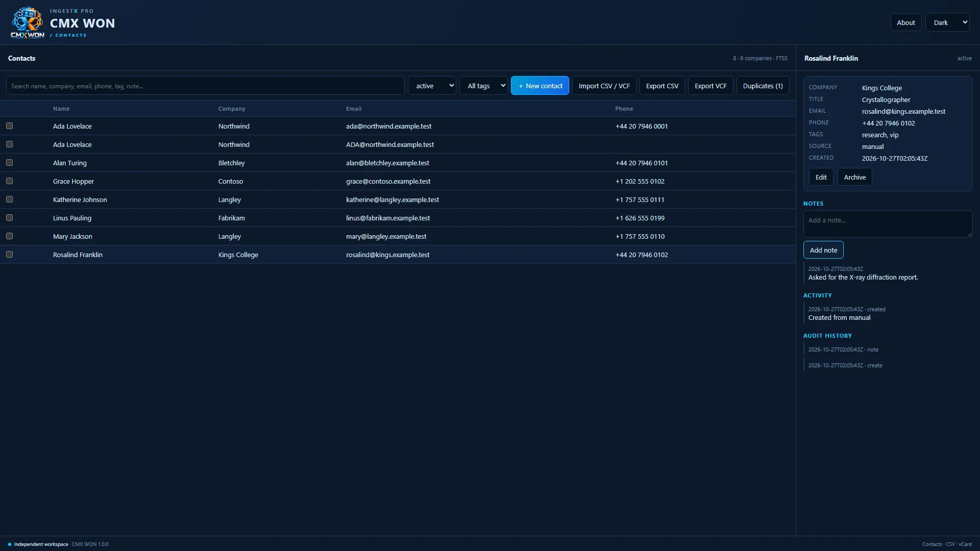
Task: Click the / CONTACTS breadcrumb label
Action: (68, 35)
